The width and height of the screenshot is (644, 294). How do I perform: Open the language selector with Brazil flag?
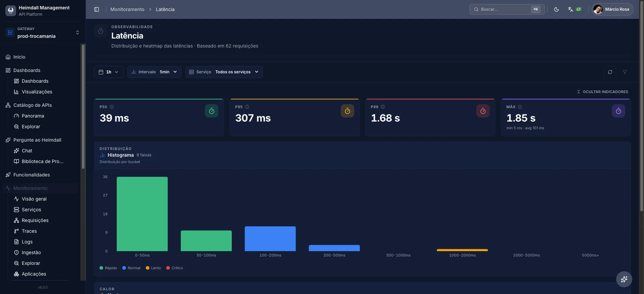click(x=574, y=9)
